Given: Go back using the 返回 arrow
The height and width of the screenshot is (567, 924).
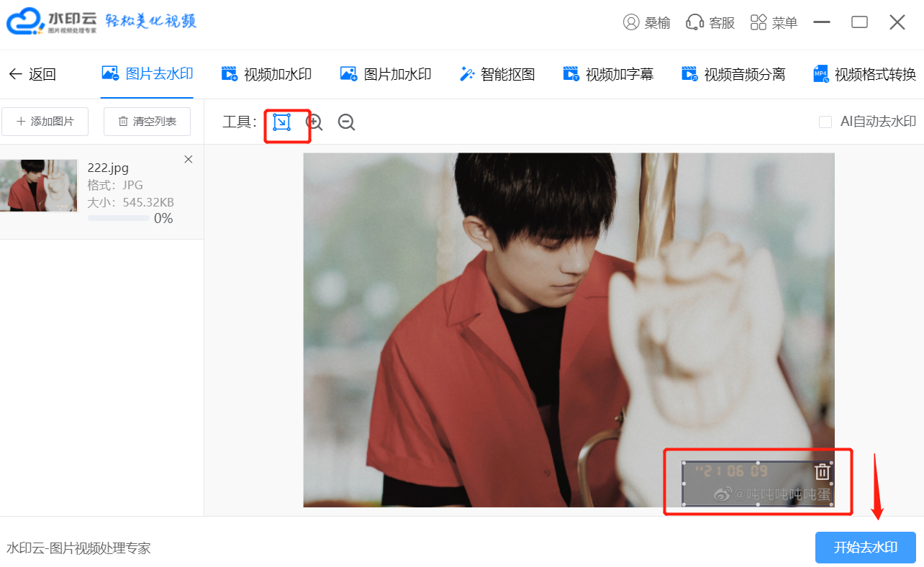Looking at the screenshot, I should point(32,74).
